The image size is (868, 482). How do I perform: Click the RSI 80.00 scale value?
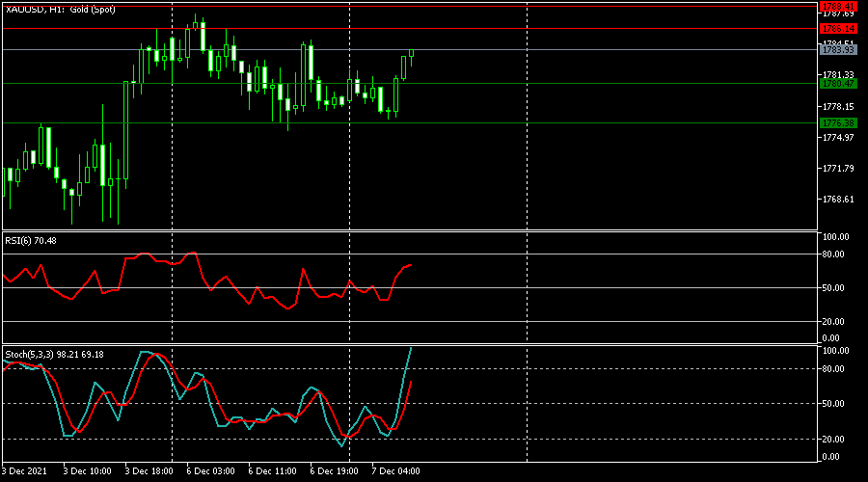click(833, 254)
